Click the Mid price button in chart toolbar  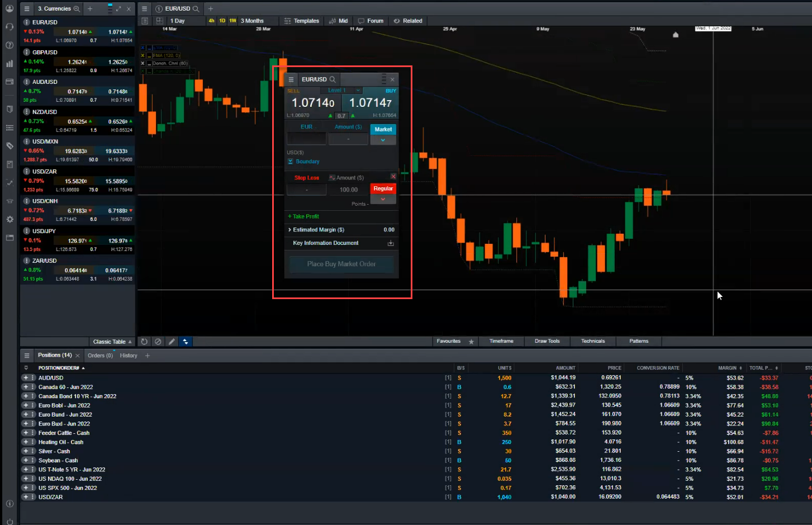click(339, 21)
